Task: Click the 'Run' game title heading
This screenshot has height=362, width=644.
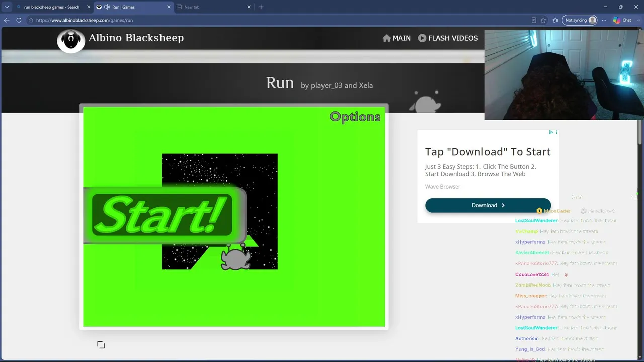Action: (280, 82)
